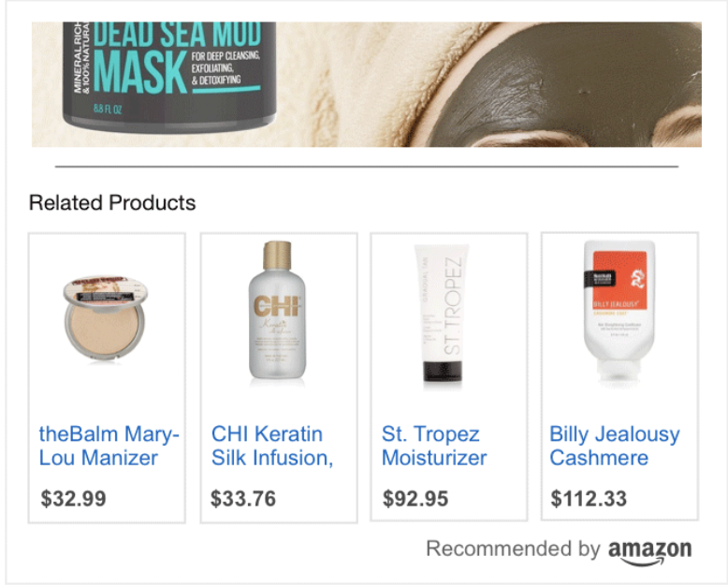
Task: Visit the St. Tropez Moisturizer link
Action: tap(434, 446)
